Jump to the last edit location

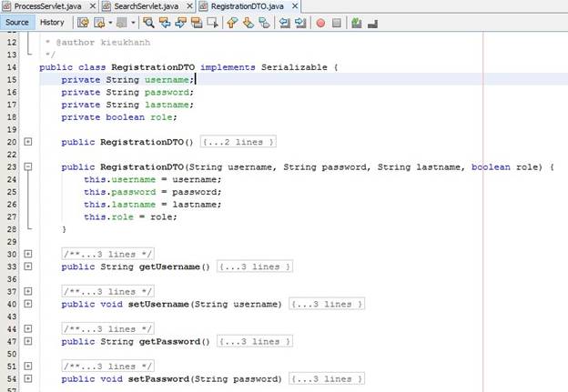83,23
